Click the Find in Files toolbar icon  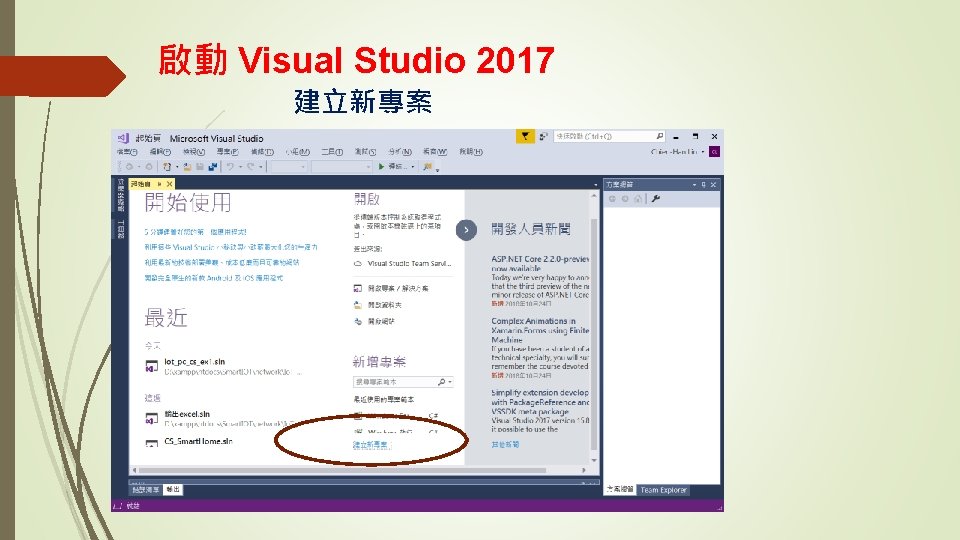tap(427, 167)
